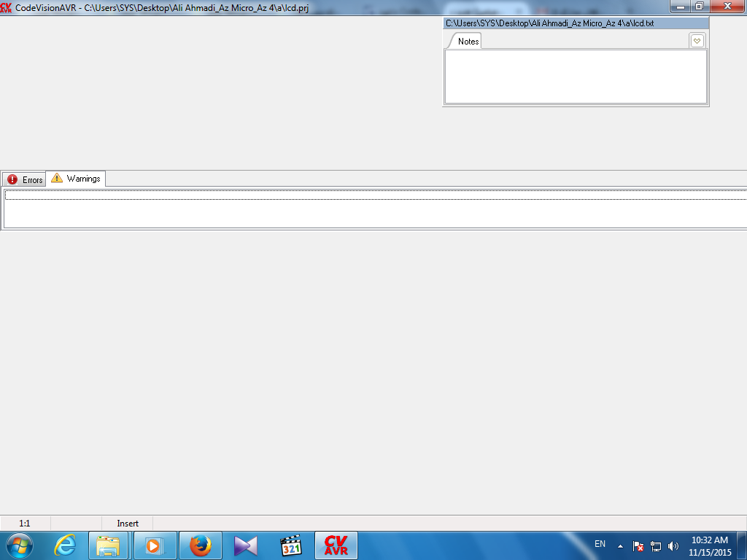Open the Errors tab
Viewport: 747px width, 560px height.
pyautogui.click(x=24, y=179)
